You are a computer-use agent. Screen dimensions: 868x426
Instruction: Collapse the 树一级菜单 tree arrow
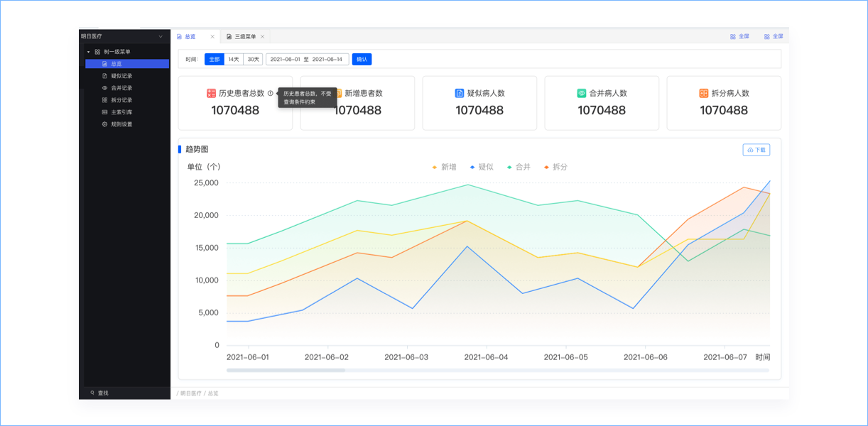tap(89, 52)
